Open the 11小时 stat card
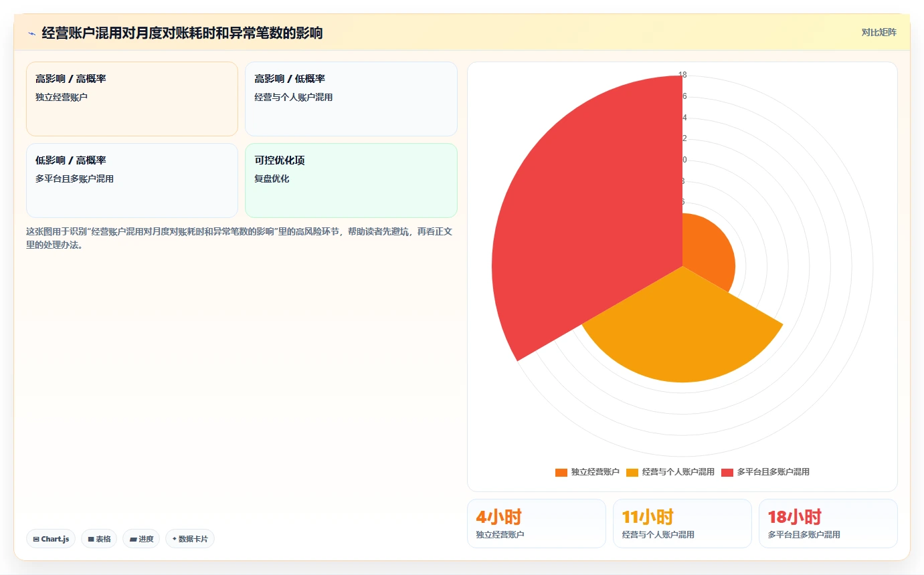 682,524
